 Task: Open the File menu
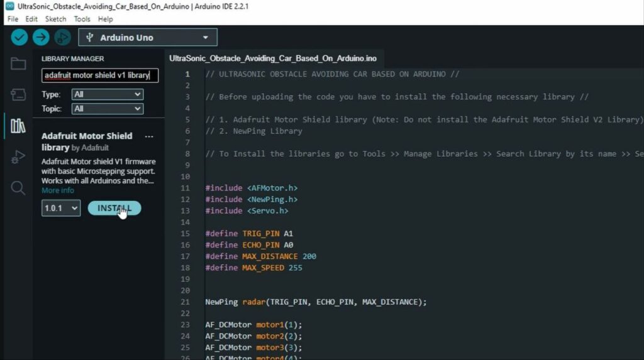pos(13,19)
